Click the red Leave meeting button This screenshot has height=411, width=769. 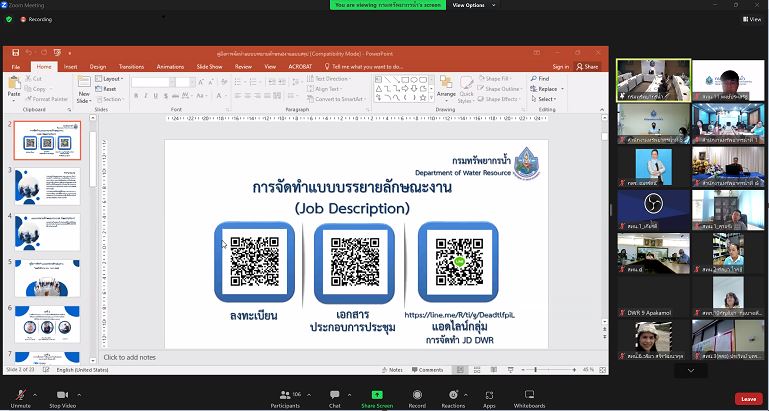click(748, 399)
